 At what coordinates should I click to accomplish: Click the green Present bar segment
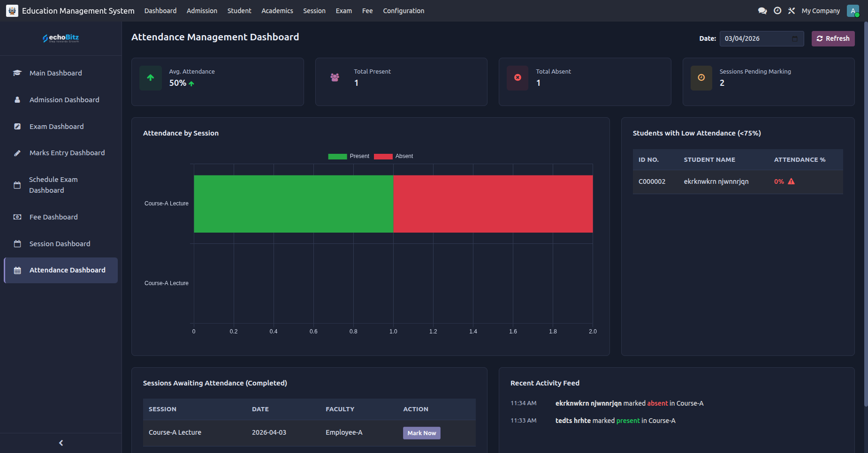[x=293, y=204]
